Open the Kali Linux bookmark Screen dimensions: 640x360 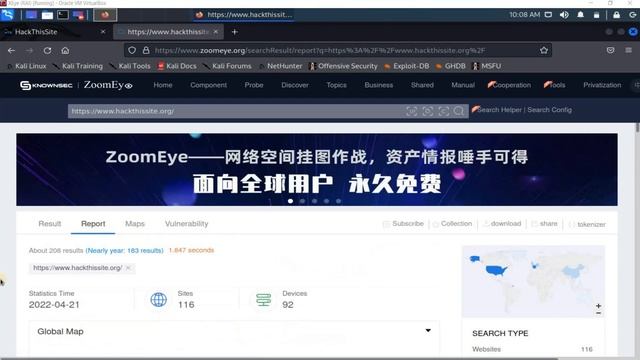pyautogui.click(x=27, y=66)
